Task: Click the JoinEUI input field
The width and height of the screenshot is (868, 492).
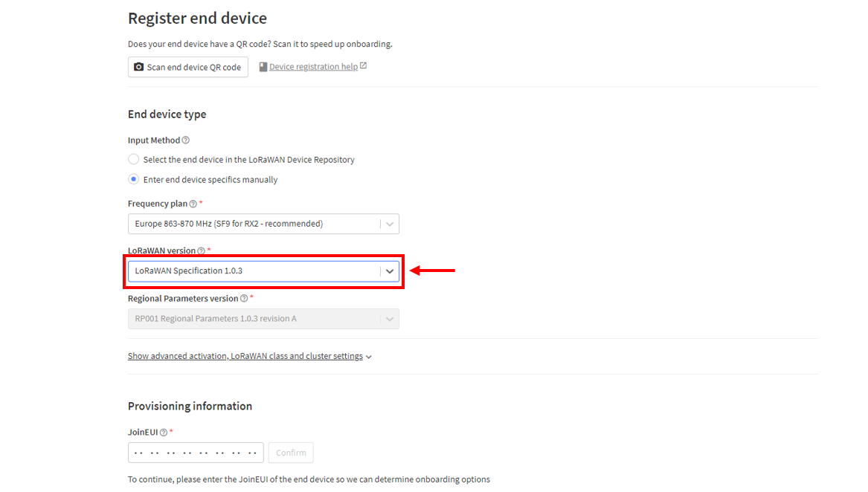Action: click(196, 453)
